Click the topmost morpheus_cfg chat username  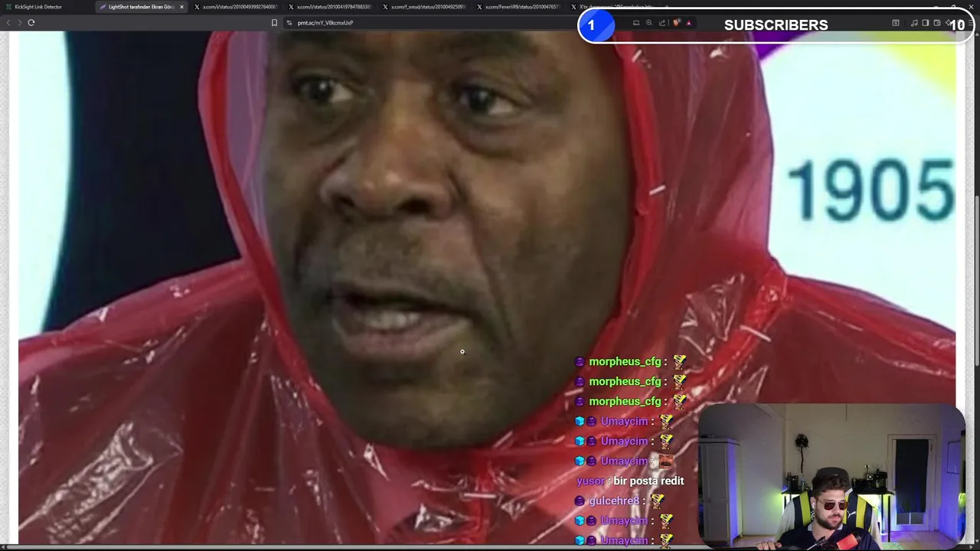(625, 361)
